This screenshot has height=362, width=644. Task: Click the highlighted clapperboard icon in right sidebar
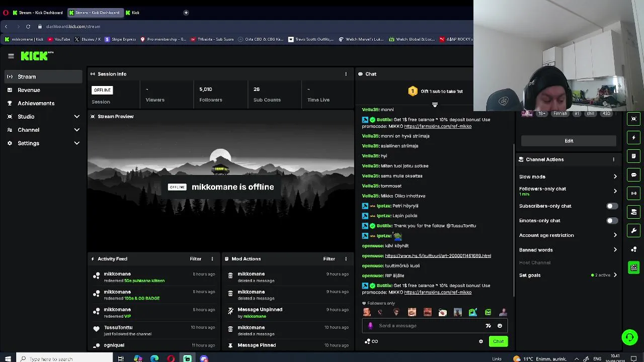pos(634,267)
